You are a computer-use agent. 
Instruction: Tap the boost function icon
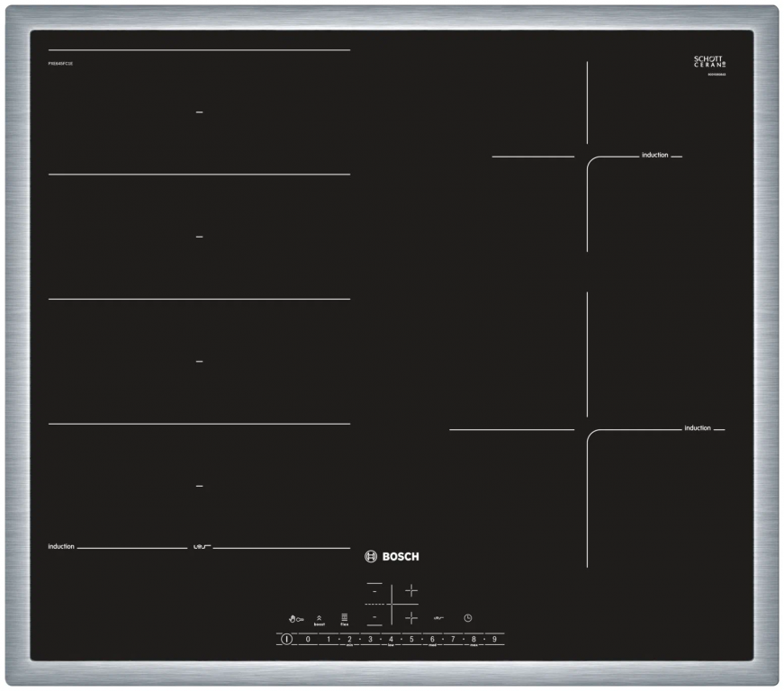pos(319,619)
